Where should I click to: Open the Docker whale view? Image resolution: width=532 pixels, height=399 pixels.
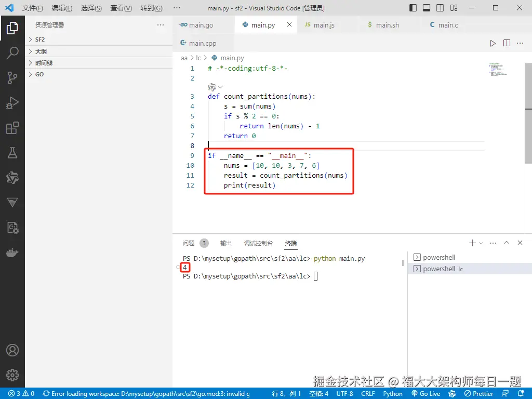click(x=12, y=252)
